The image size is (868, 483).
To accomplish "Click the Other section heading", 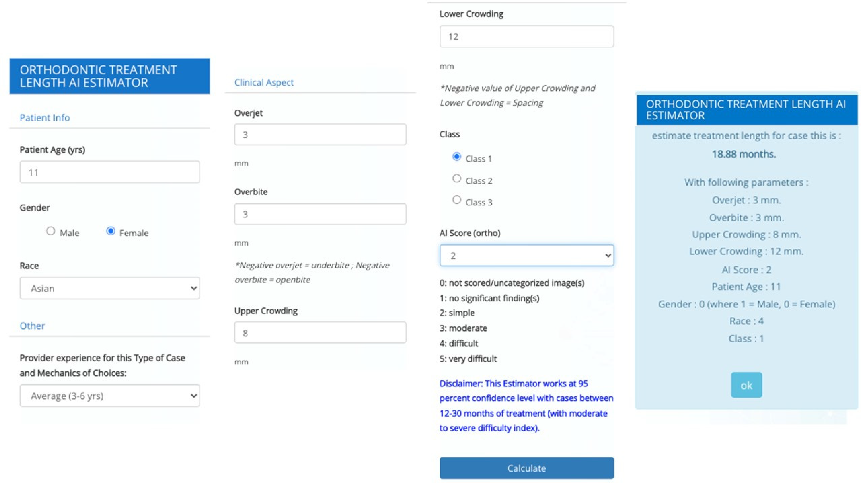I will pyautogui.click(x=32, y=326).
